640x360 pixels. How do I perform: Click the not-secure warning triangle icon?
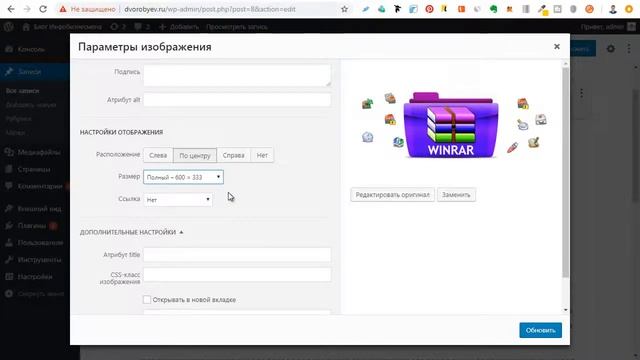62,9
